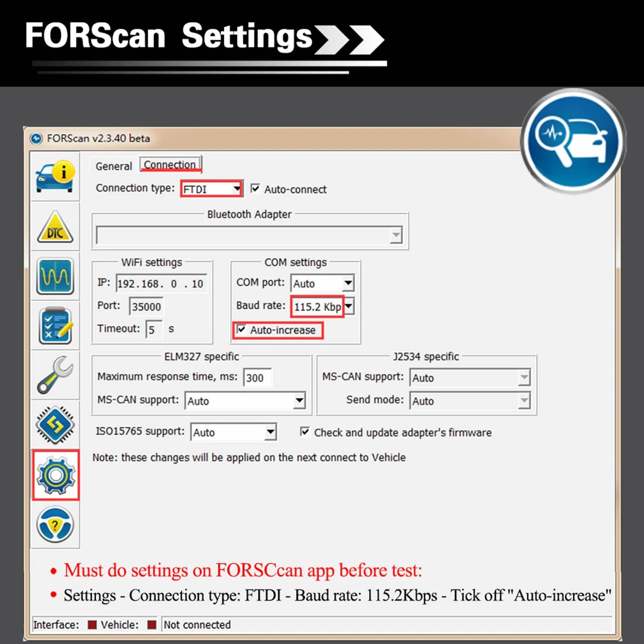Open the Baud rate dropdown
Image resolution: width=644 pixels, height=644 pixels.
coord(322,307)
